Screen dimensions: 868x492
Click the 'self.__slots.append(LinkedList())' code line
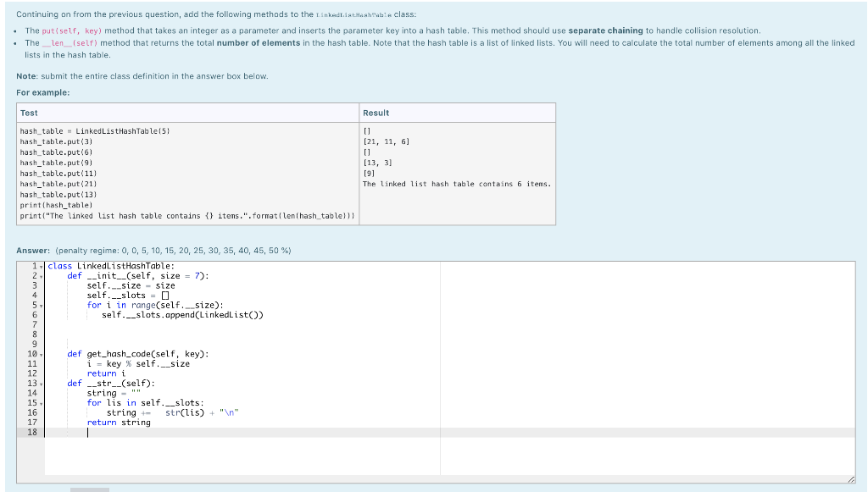pyautogui.click(x=182, y=315)
